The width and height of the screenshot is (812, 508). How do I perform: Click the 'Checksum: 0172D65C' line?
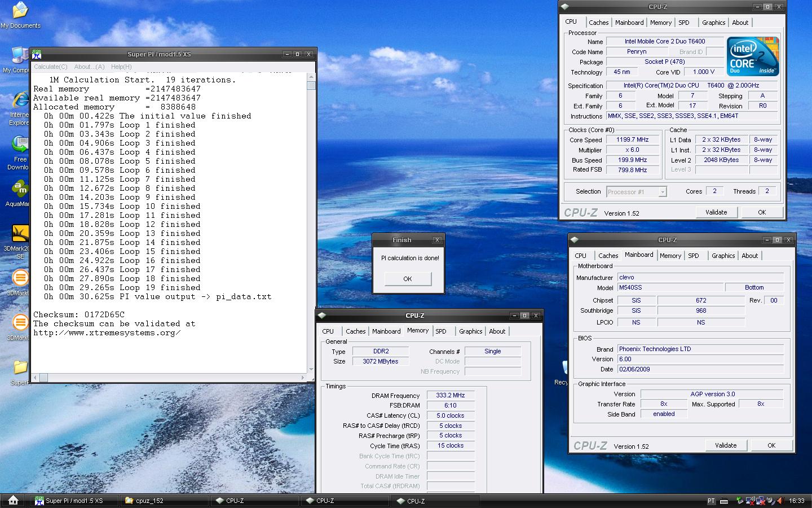[79, 314]
